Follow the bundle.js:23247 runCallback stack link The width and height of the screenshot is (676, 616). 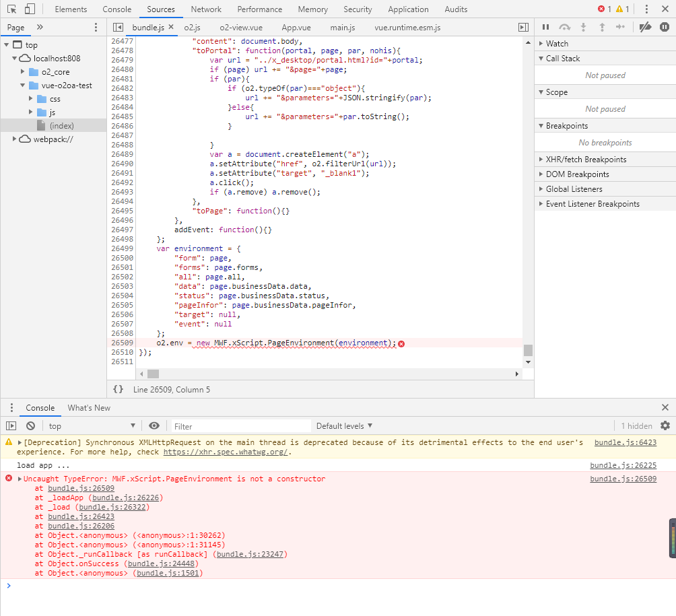pos(250,554)
